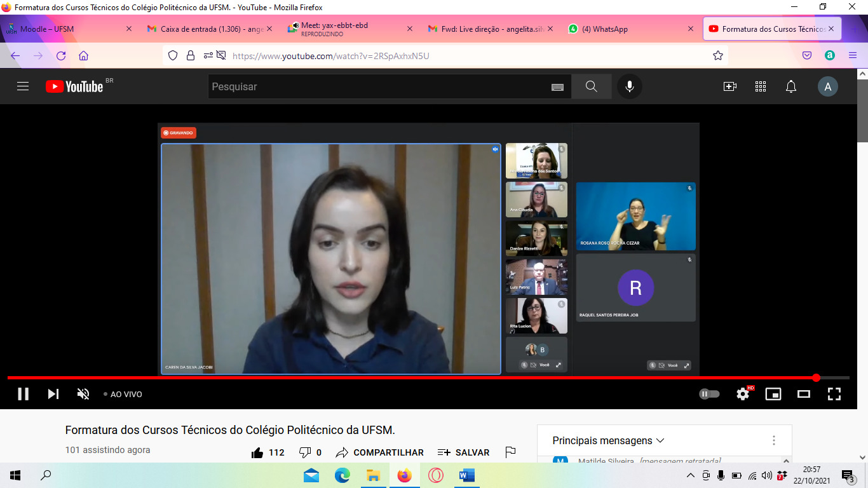The image size is (868, 488).
Task: Switch to theater mode view
Action: click(x=803, y=394)
